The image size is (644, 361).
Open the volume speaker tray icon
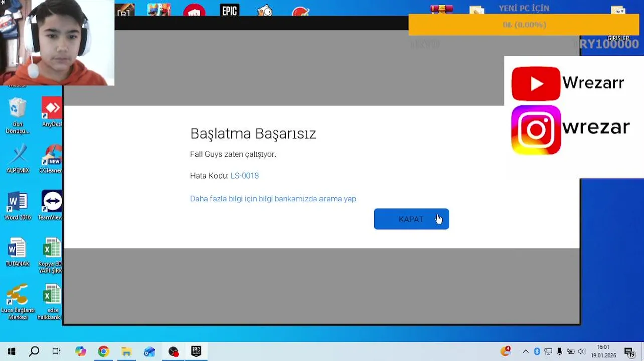point(582,351)
